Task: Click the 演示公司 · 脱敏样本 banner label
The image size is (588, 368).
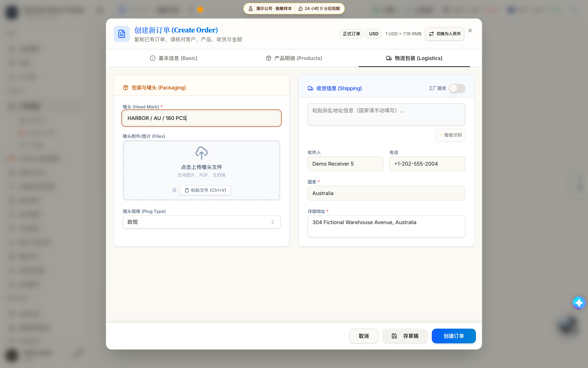Action: click(273, 8)
